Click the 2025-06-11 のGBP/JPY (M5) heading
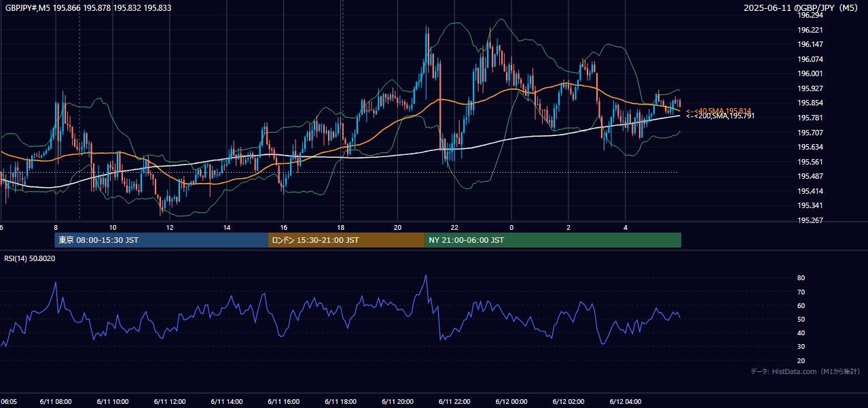This screenshot has width=868, height=408. pyautogui.click(x=801, y=7)
